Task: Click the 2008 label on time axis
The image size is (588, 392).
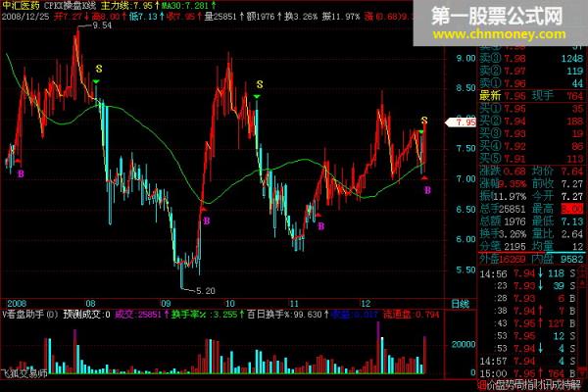Action: click(x=17, y=304)
